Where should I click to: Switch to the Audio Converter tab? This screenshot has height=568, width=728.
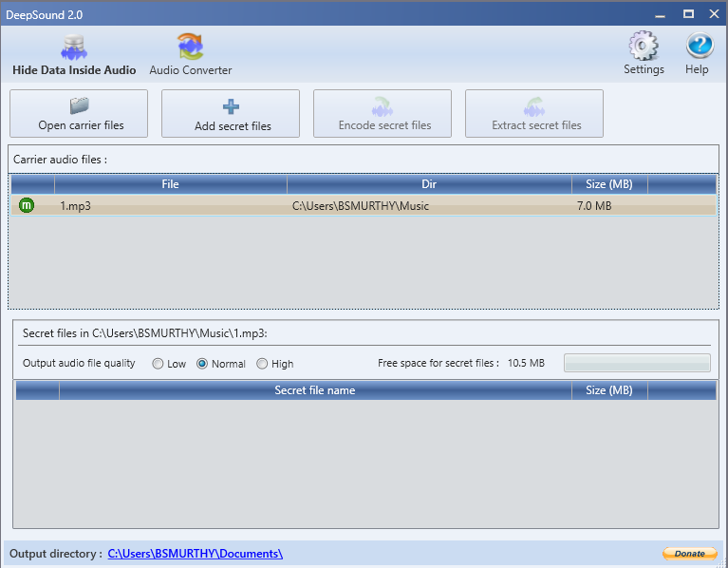(191, 55)
